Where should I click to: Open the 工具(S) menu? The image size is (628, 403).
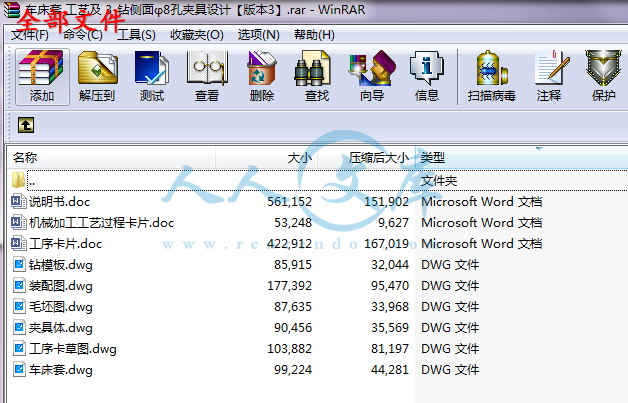136,35
